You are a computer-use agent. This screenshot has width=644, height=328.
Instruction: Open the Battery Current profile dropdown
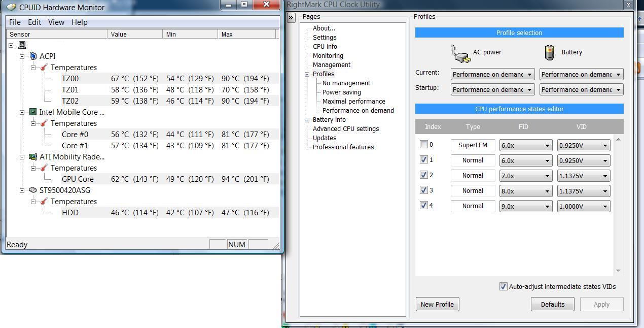(581, 74)
